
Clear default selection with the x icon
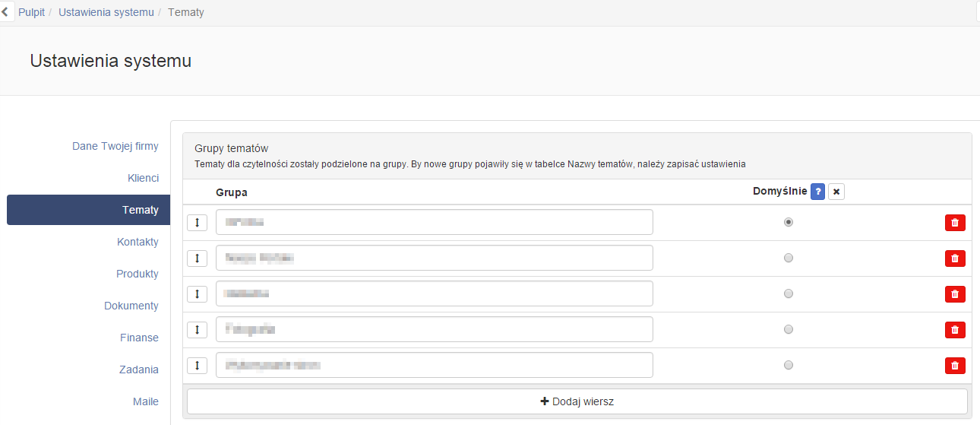coord(836,192)
